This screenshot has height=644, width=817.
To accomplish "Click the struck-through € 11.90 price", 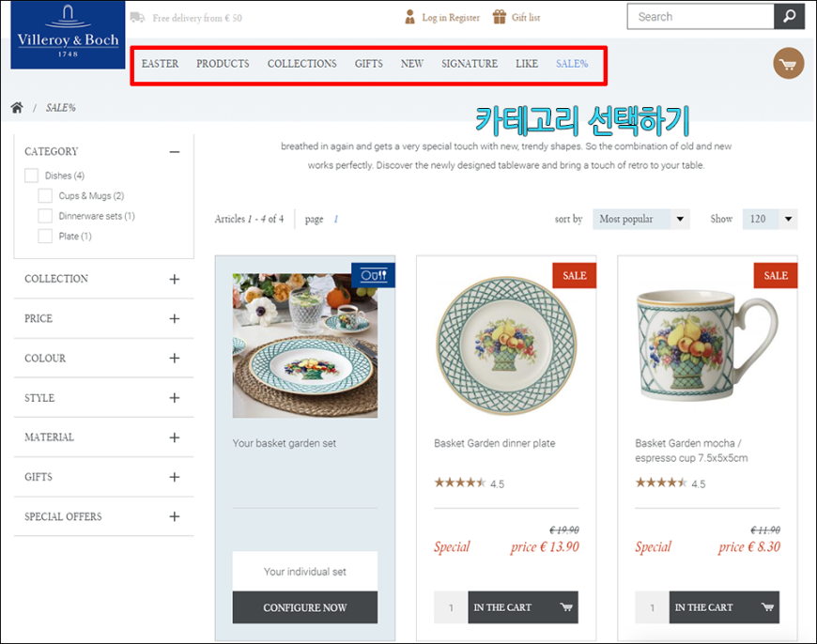I will (765, 529).
